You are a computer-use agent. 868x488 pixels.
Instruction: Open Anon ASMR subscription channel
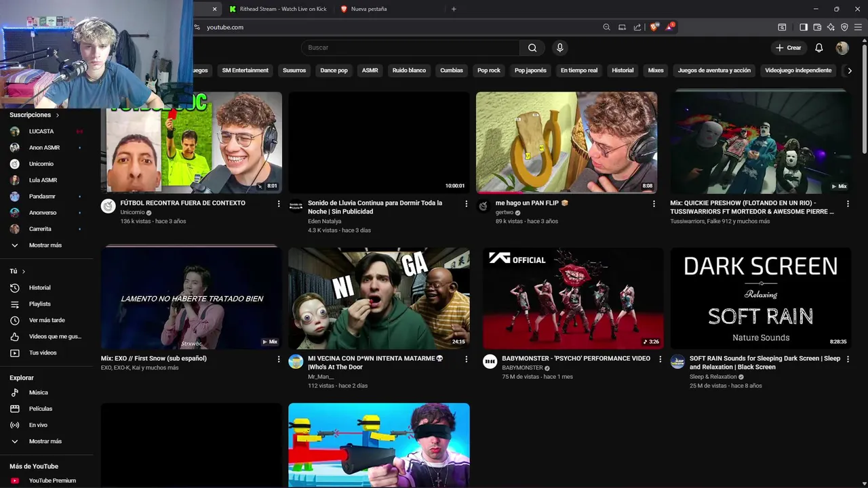pos(46,148)
